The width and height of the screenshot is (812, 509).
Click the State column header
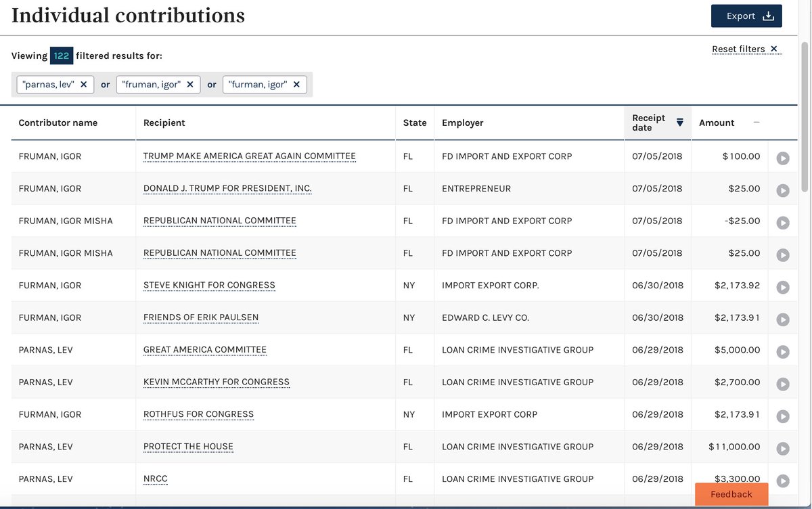(x=415, y=123)
